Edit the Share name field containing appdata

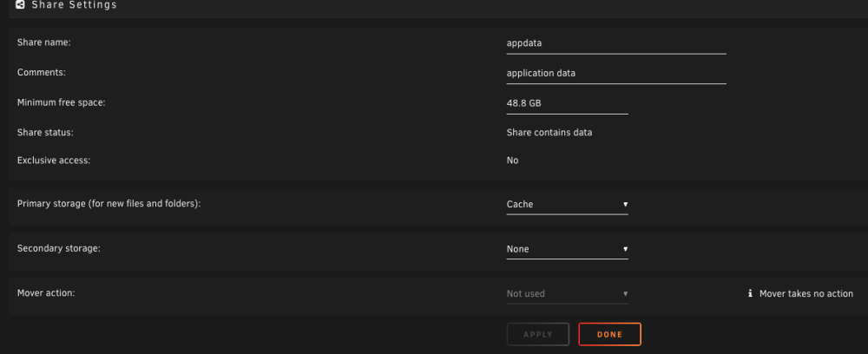pos(616,43)
